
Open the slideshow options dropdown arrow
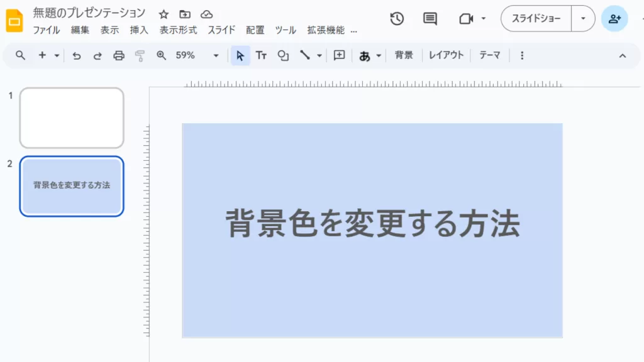583,19
